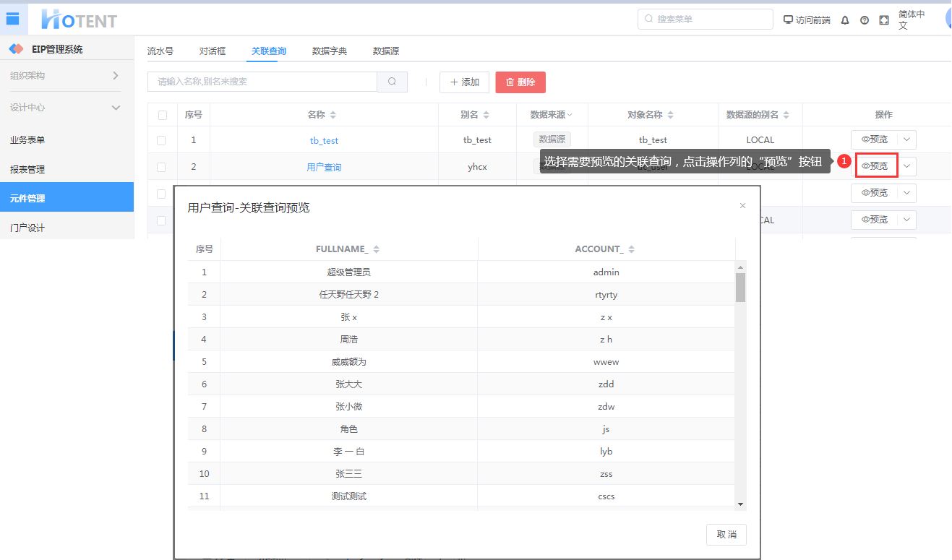Close the 用户查询 preview dialog
This screenshot has width=952, height=560.
pos(742,206)
